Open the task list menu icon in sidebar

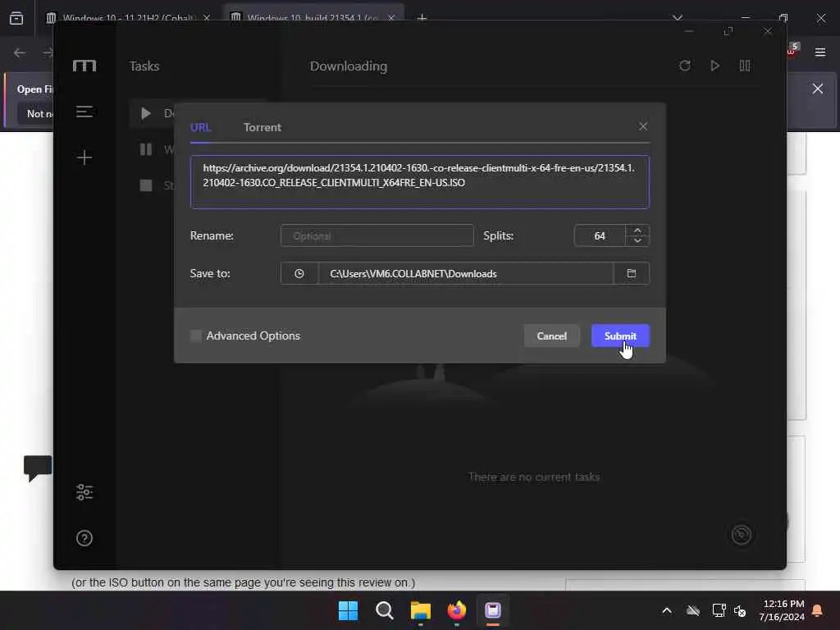coord(84,112)
